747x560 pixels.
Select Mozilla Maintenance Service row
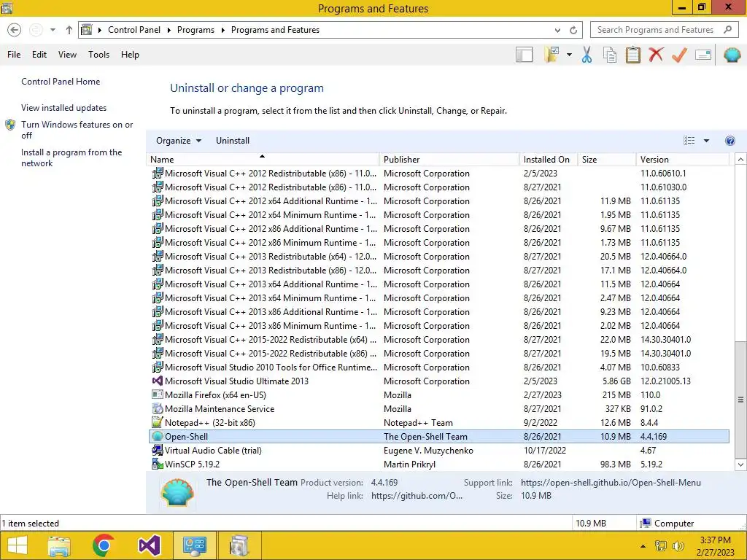tap(438, 408)
